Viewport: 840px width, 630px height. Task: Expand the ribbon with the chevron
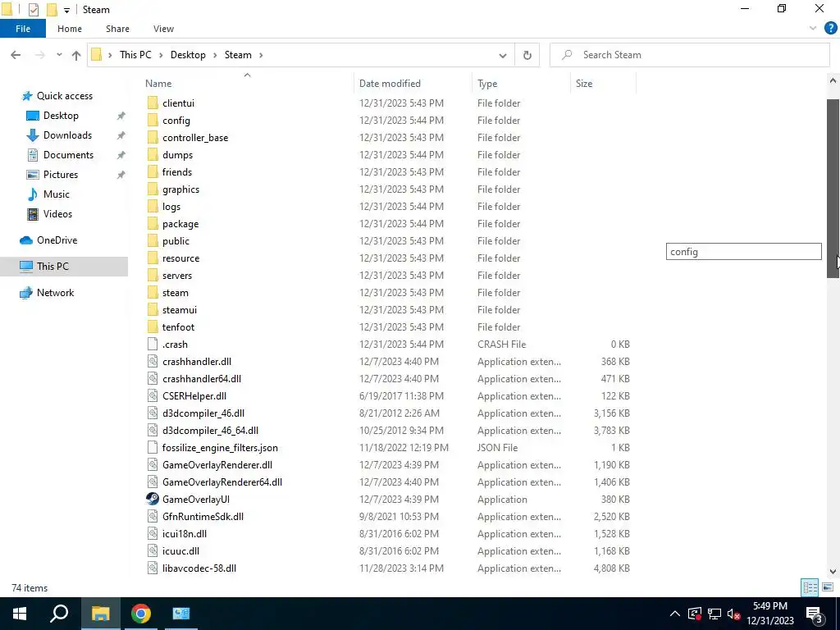813,29
